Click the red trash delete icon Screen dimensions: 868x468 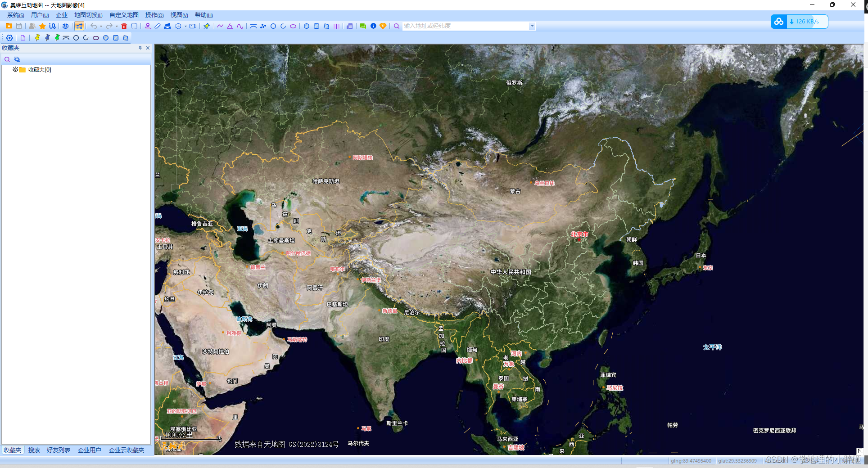(x=124, y=26)
